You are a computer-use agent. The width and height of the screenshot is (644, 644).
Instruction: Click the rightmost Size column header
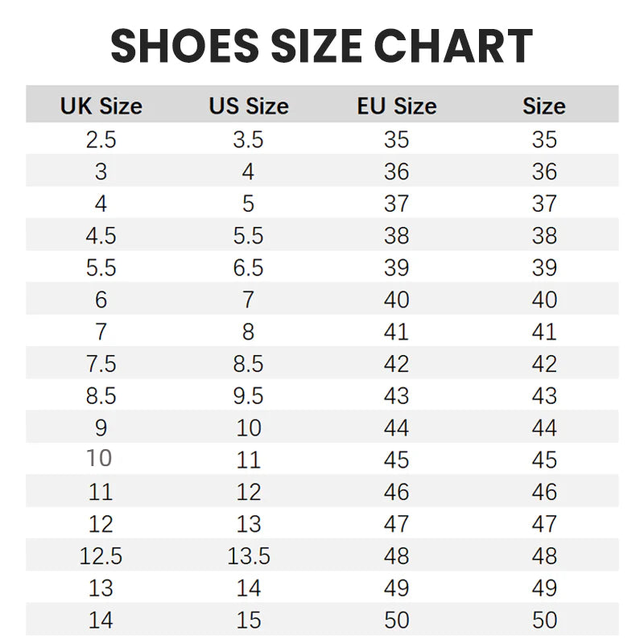tap(544, 106)
